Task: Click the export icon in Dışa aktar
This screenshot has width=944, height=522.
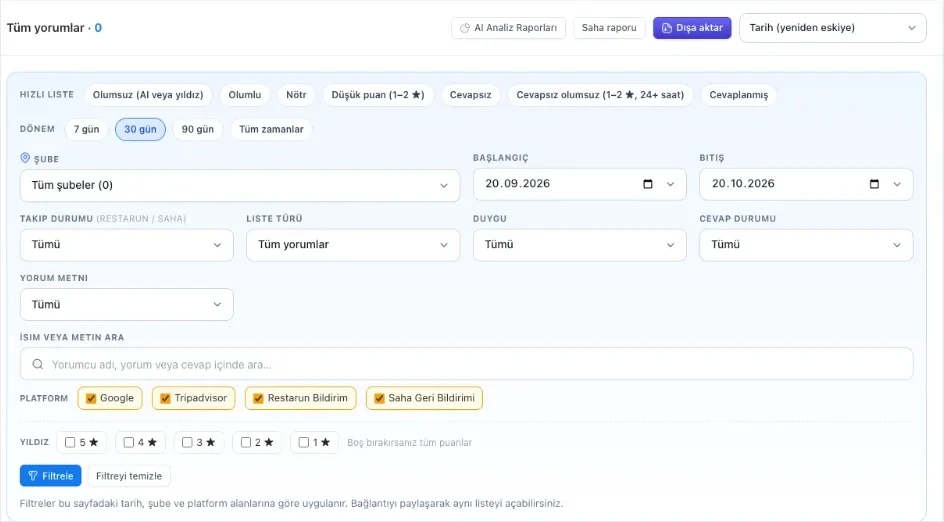Action: click(666, 28)
